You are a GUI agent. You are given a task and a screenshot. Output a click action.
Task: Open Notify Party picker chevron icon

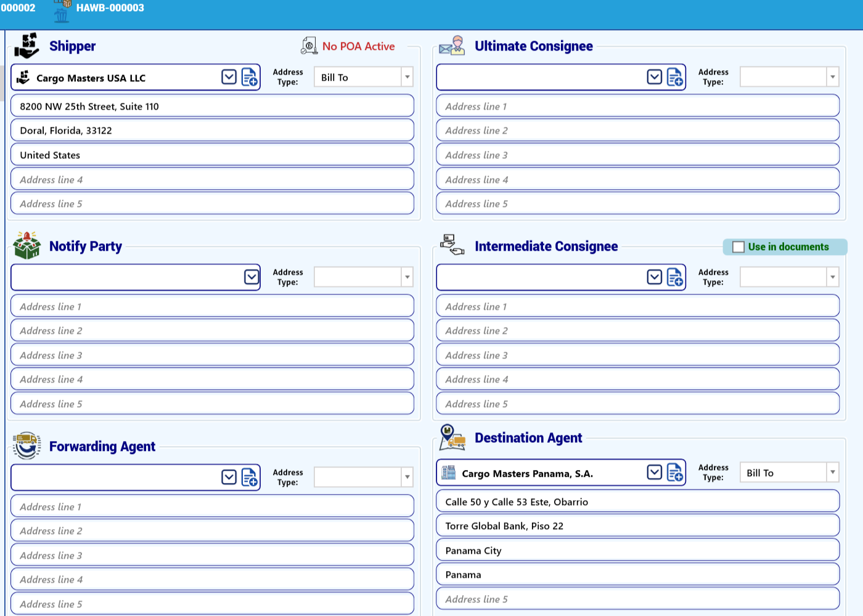[x=252, y=277]
